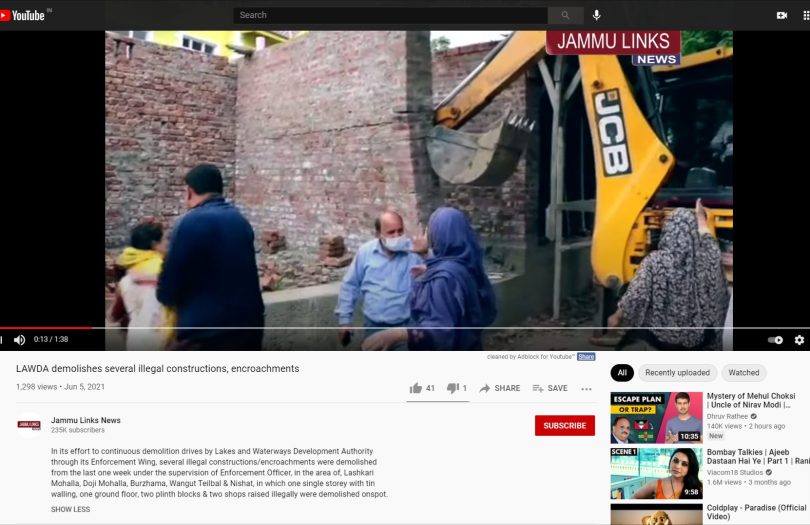Select the Recently uploaded chip
The image size is (810, 525).
pyautogui.click(x=677, y=373)
